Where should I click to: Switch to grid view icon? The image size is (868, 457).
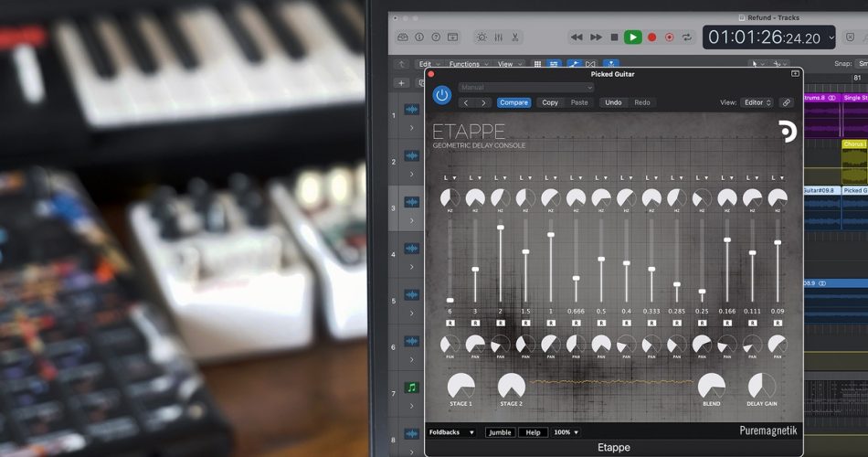tap(537, 64)
